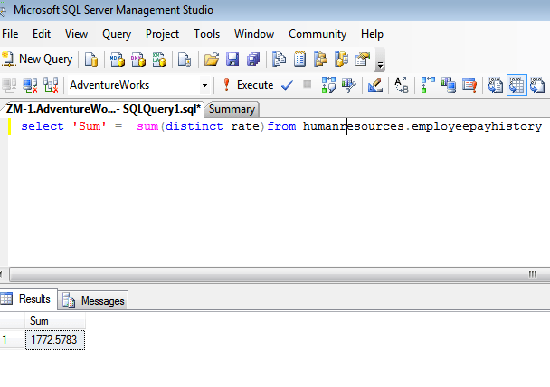
Task: Switch output to Results to File
Action: (537, 85)
